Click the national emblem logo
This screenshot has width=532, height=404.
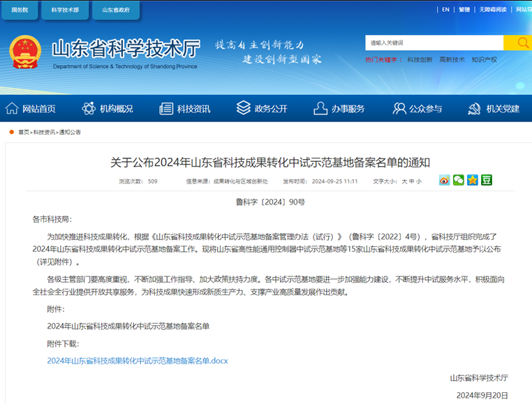coord(24,52)
